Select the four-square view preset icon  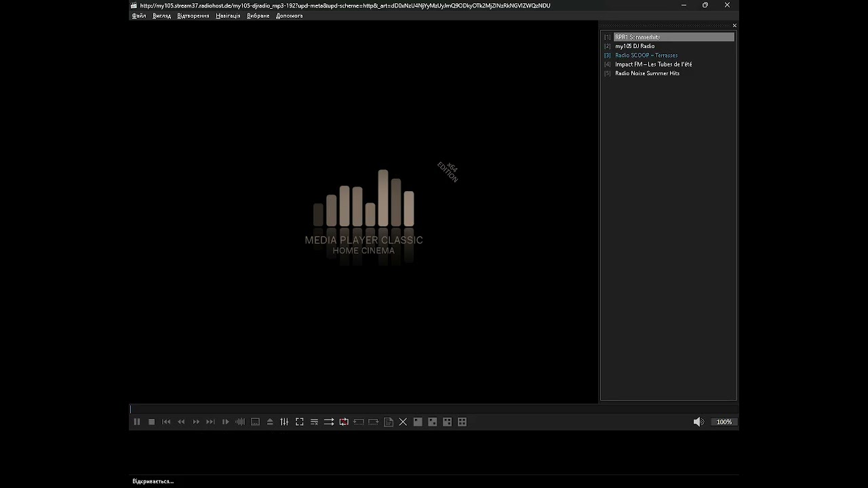[x=462, y=422]
